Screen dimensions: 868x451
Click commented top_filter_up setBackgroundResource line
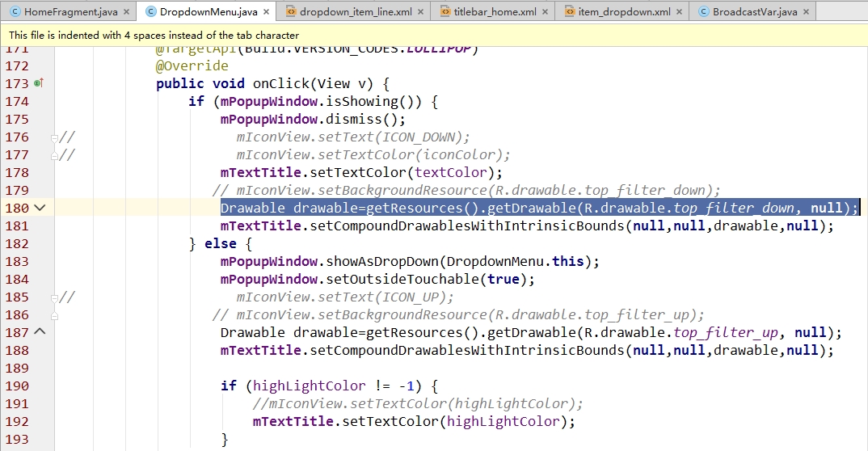tap(458, 314)
